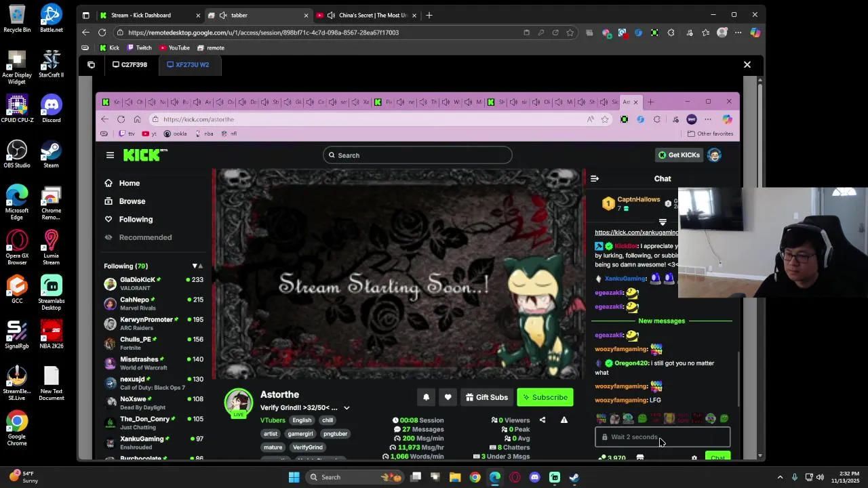Viewport: 868px width, 488px height.
Task: Click the Get KICKs button
Action: (679, 155)
